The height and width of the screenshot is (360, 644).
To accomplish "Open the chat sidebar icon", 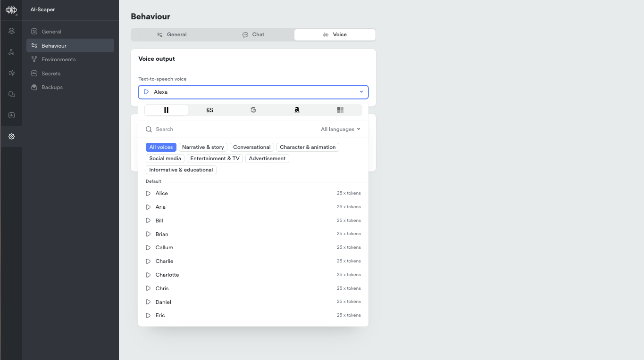I will click(x=11, y=94).
